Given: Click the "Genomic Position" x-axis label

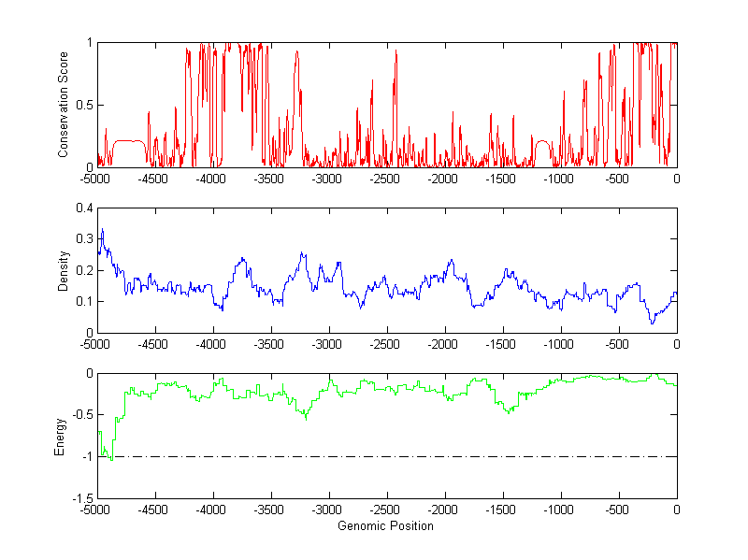Looking at the screenshot, I should (385, 525).
